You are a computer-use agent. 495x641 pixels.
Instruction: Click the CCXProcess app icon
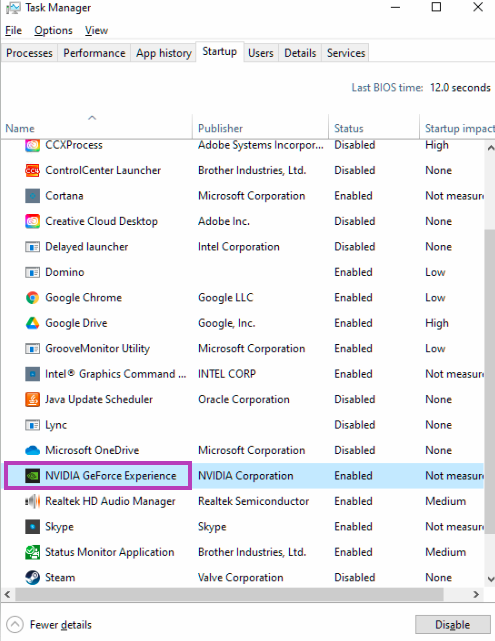click(x=32, y=145)
